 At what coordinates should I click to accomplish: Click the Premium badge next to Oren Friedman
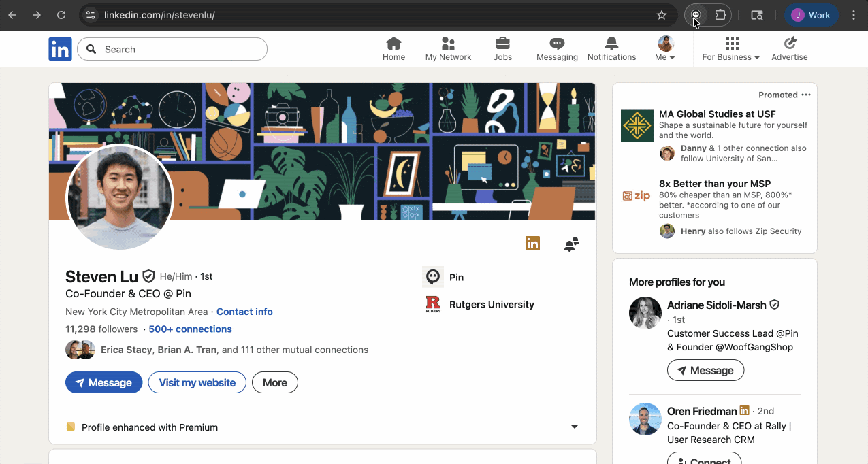coord(745,410)
